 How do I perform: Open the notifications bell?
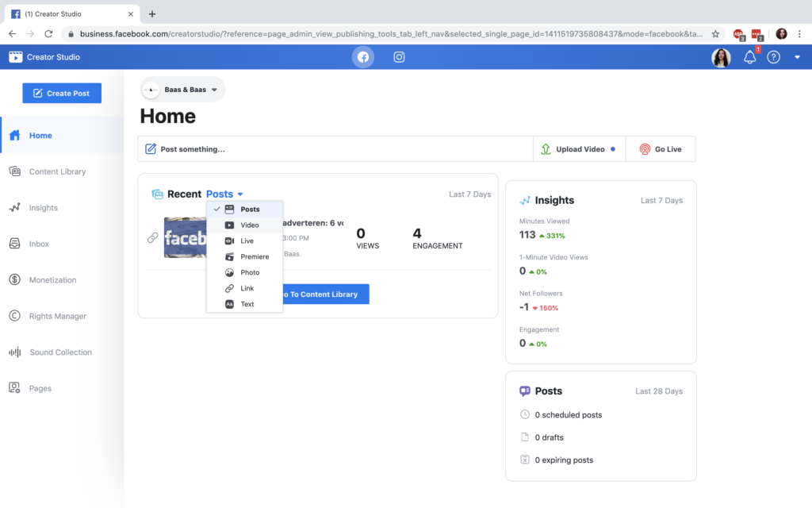(x=750, y=57)
